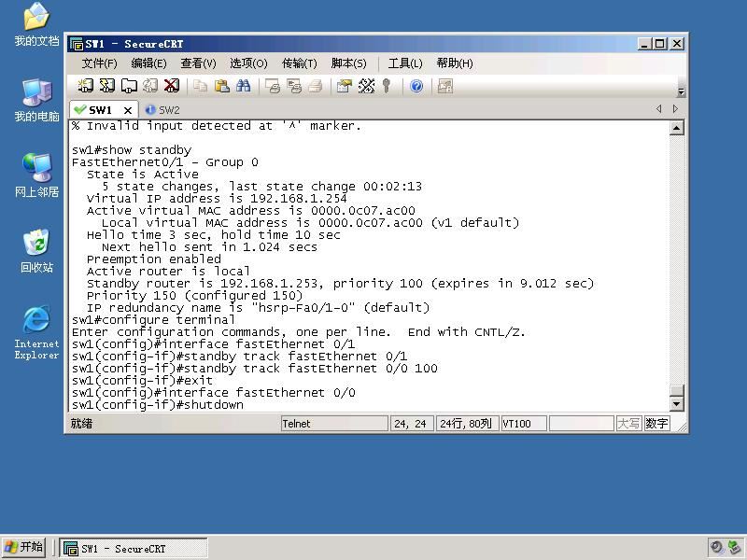Open the 回收站 recycle bin icon
The image size is (747, 560).
pos(36,251)
